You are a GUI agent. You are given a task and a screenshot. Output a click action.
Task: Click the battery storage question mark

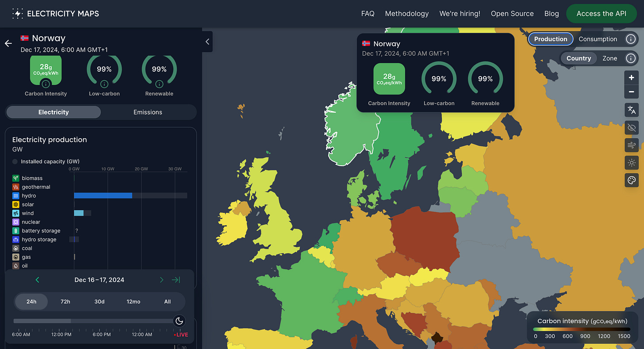tap(77, 231)
